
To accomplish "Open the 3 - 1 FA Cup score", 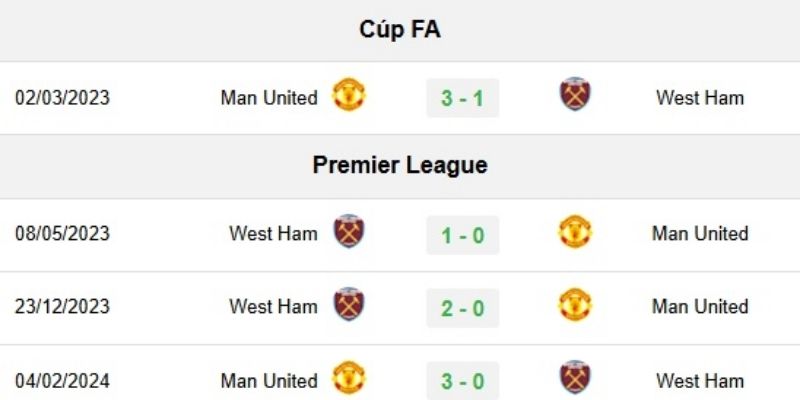I will (462, 98).
